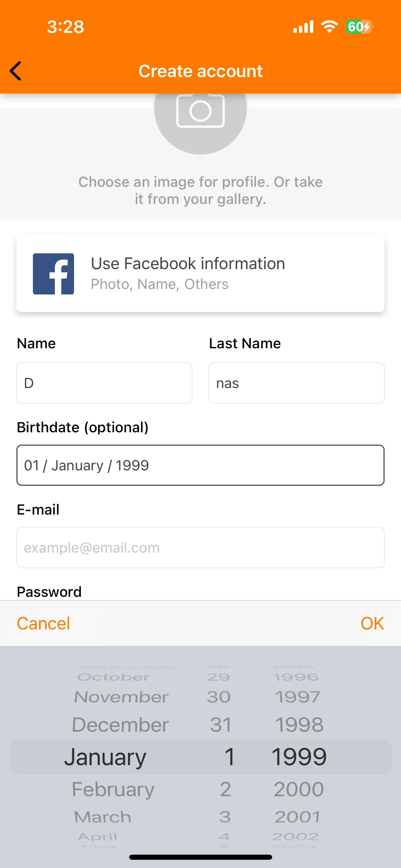This screenshot has height=868, width=401.
Task: Tap the battery indicator in status bar
Action: (x=360, y=27)
